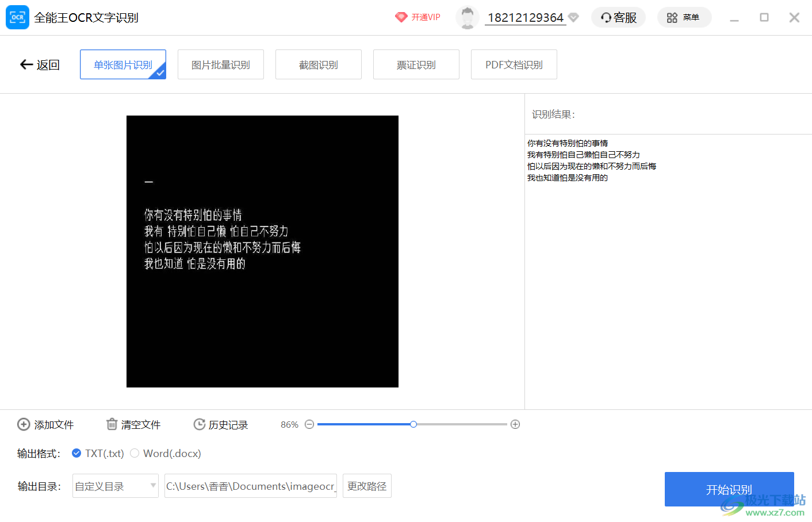
Task: Open customer service 客服
Action: pyautogui.click(x=618, y=17)
